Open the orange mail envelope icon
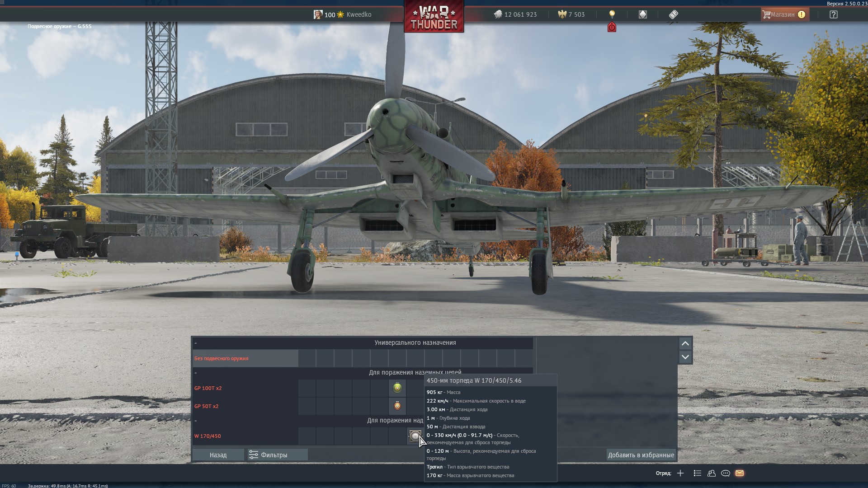The image size is (868, 488). (739, 473)
